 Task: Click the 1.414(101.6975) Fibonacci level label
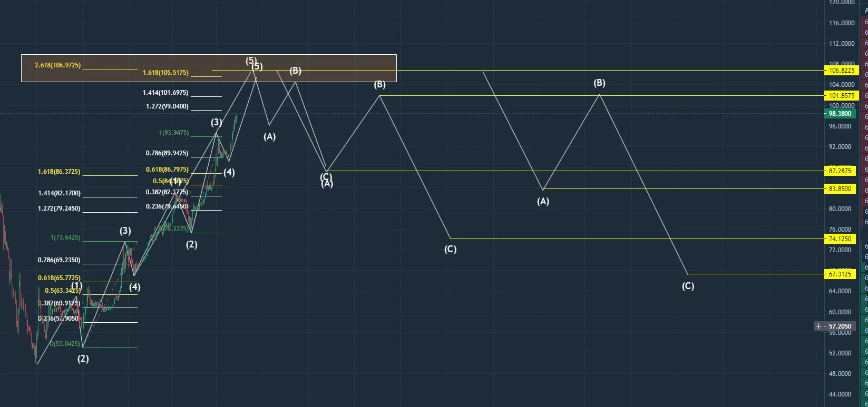pos(165,93)
